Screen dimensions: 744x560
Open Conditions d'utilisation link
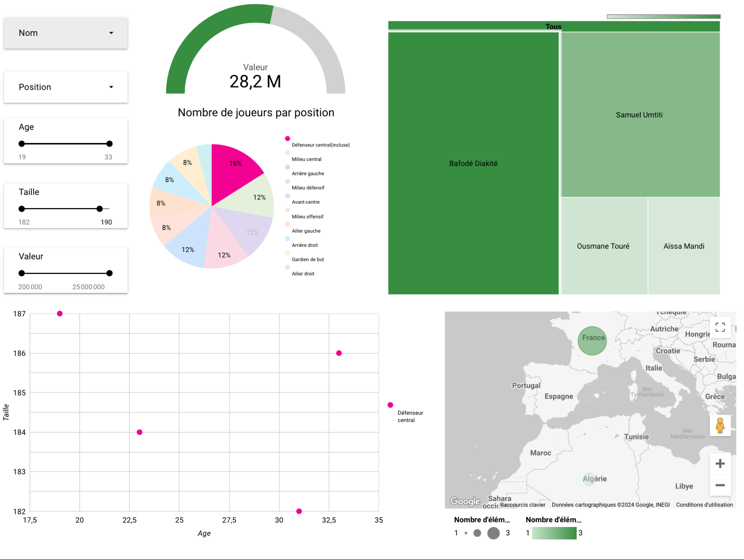pyautogui.click(x=704, y=505)
